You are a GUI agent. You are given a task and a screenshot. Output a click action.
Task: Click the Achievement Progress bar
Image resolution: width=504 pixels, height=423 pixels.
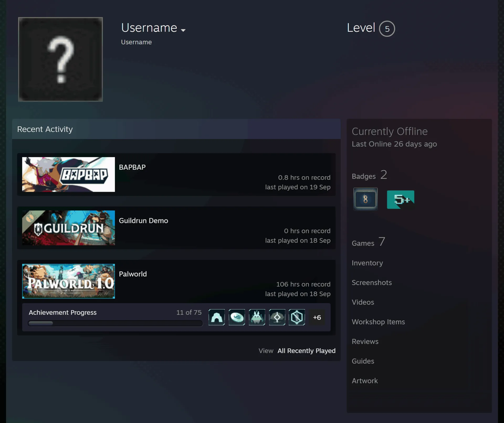pyautogui.click(x=115, y=323)
